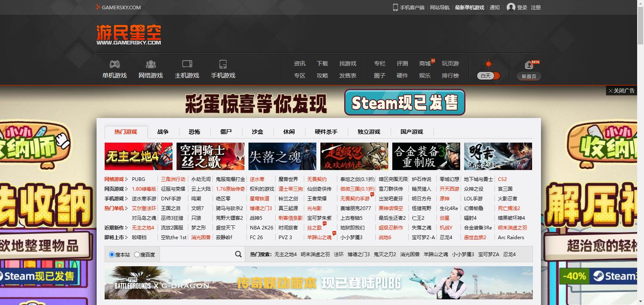The width and height of the screenshot is (644, 305).
Task: Go to 评测 in the navigation
Action: point(402,63)
